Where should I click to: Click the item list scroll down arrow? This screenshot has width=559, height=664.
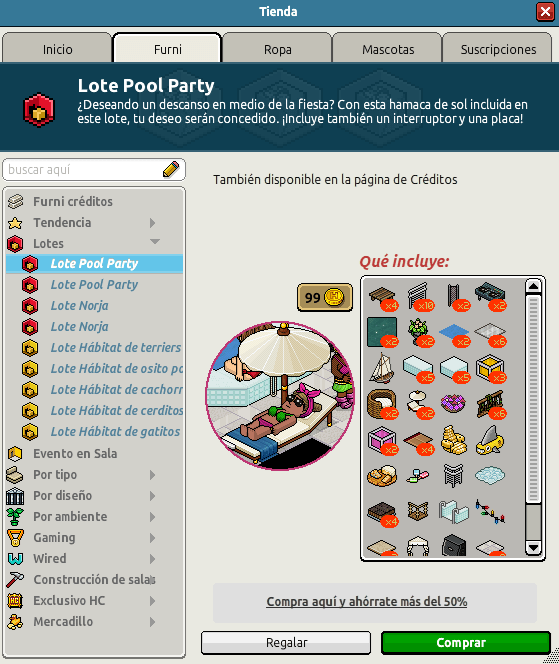point(533,548)
